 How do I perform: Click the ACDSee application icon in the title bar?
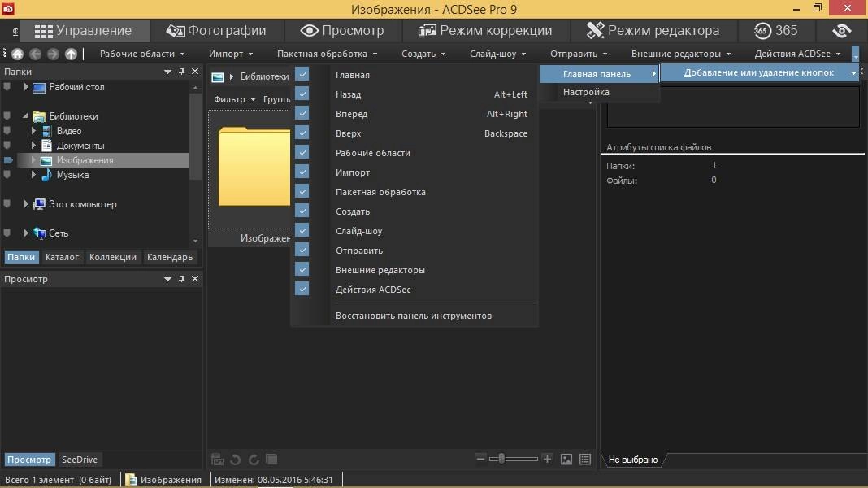coord(8,9)
